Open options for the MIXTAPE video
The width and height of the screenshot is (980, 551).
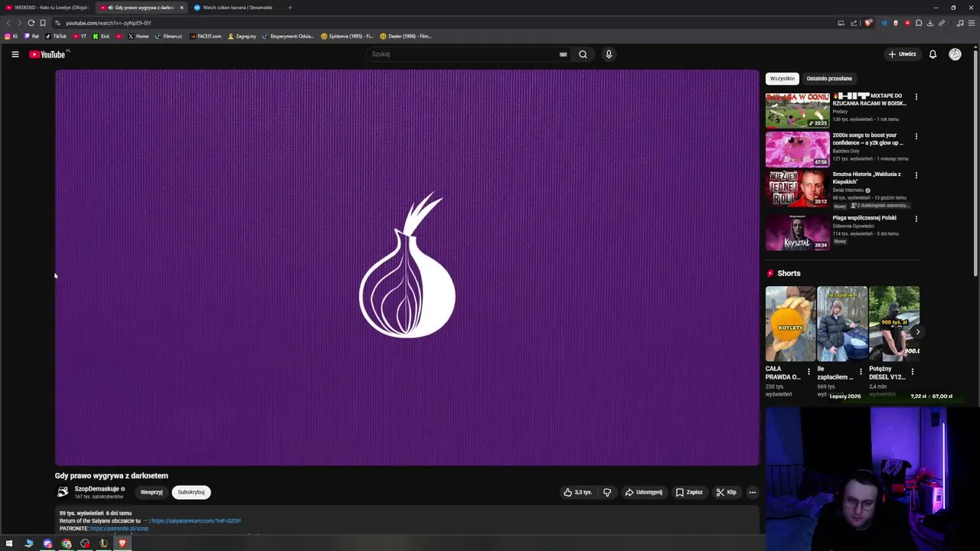(x=916, y=97)
